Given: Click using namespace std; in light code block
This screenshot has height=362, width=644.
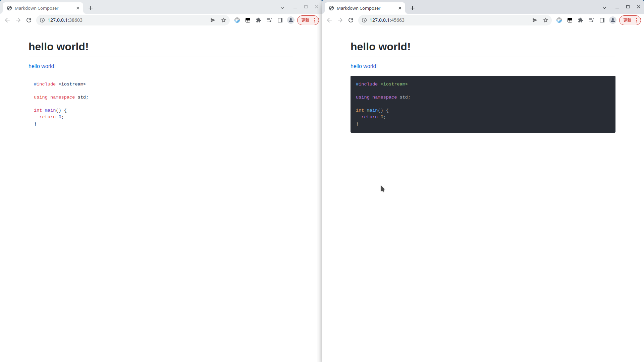Looking at the screenshot, I should (61, 97).
